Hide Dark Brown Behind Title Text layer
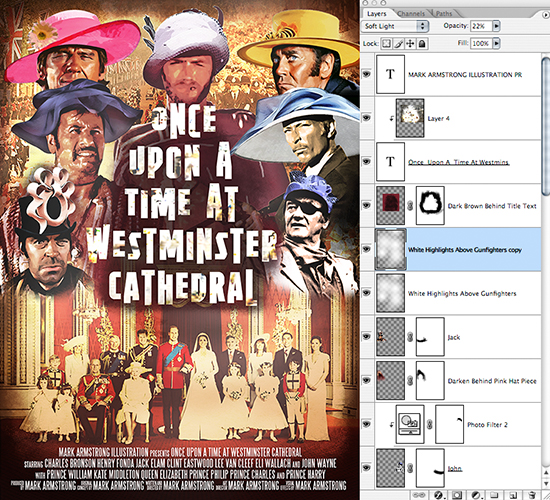 click(x=367, y=205)
